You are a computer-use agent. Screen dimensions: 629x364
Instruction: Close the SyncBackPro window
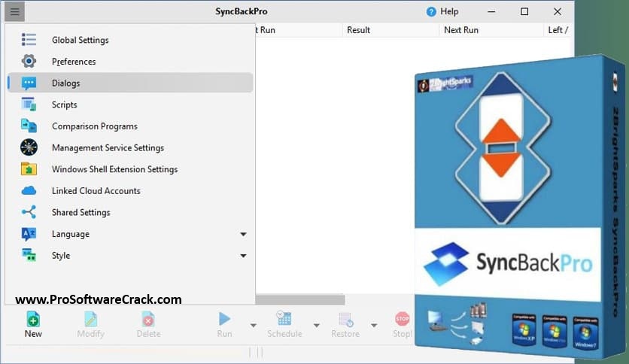(558, 11)
